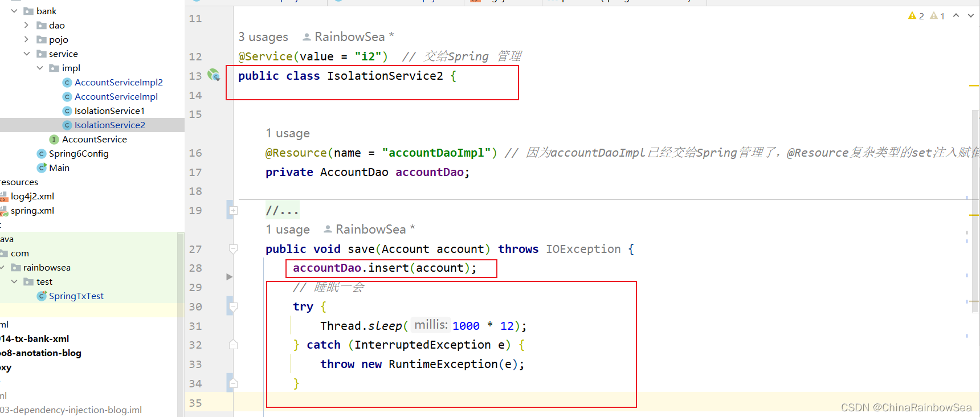Click editor vertical scrollbar

tap(975, 211)
